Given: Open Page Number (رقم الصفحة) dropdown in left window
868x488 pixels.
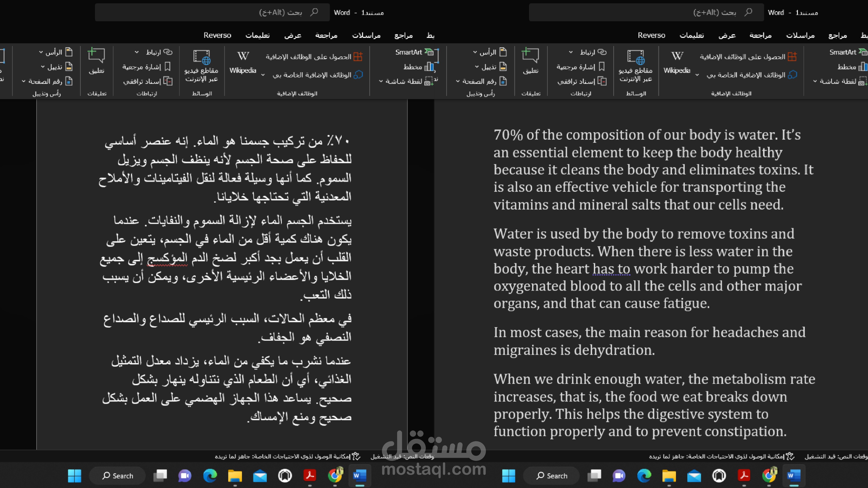Looking at the screenshot, I should coord(24,81).
